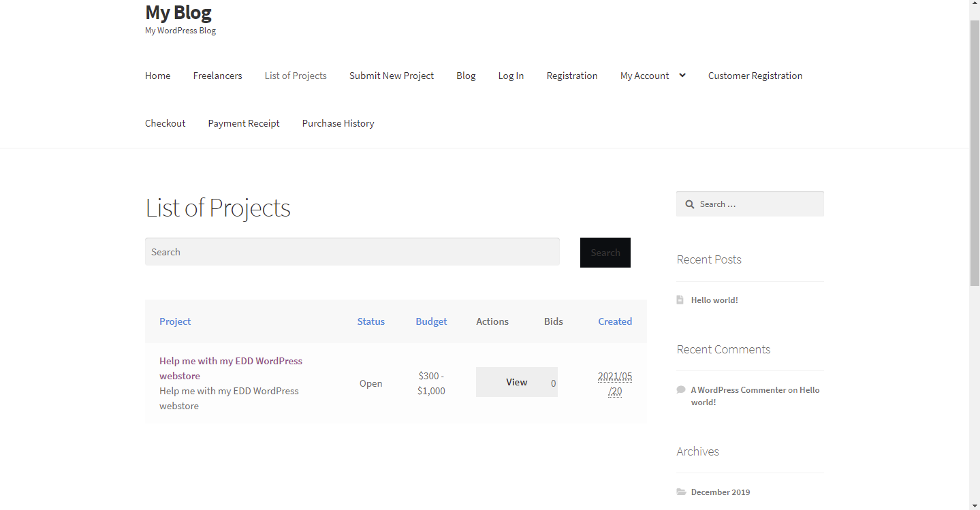The image size is (980, 510).
Task: Click the 2021/05/20 created date
Action: click(x=615, y=383)
